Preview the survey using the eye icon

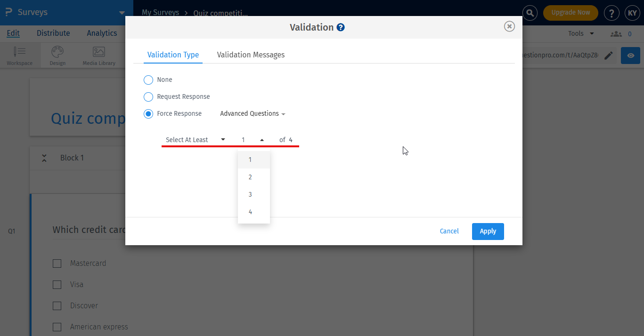[x=630, y=55]
